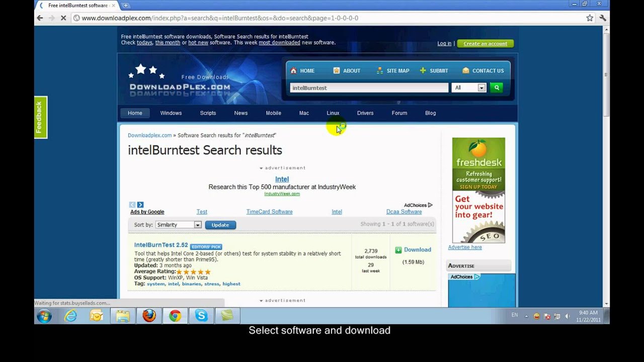This screenshot has width=644, height=362.
Task: Click the browser Forward arrow
Action: pos(51,18)
